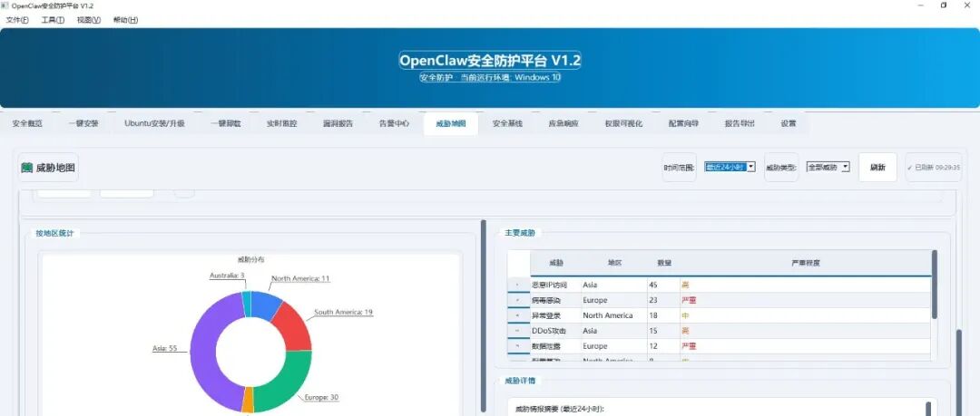The image size is (980, 416).
Task: Open the 配置向导 tab
Action: pos(683,123)
